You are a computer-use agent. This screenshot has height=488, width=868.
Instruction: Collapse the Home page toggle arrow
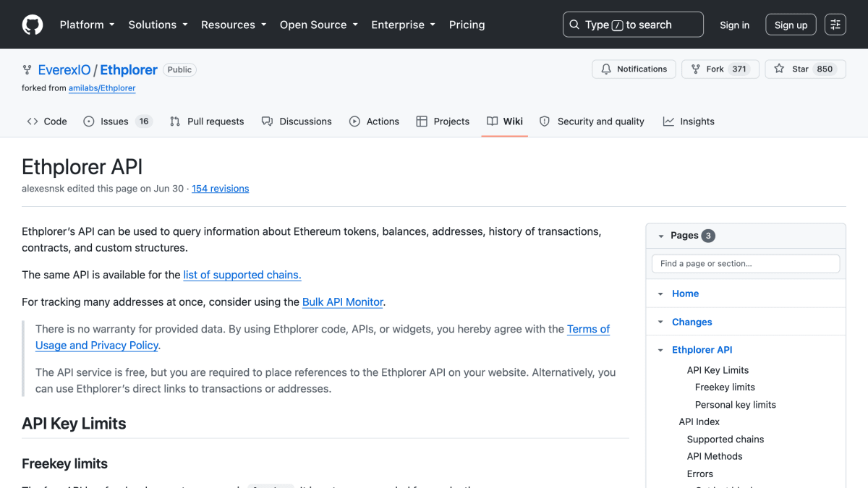660,294
